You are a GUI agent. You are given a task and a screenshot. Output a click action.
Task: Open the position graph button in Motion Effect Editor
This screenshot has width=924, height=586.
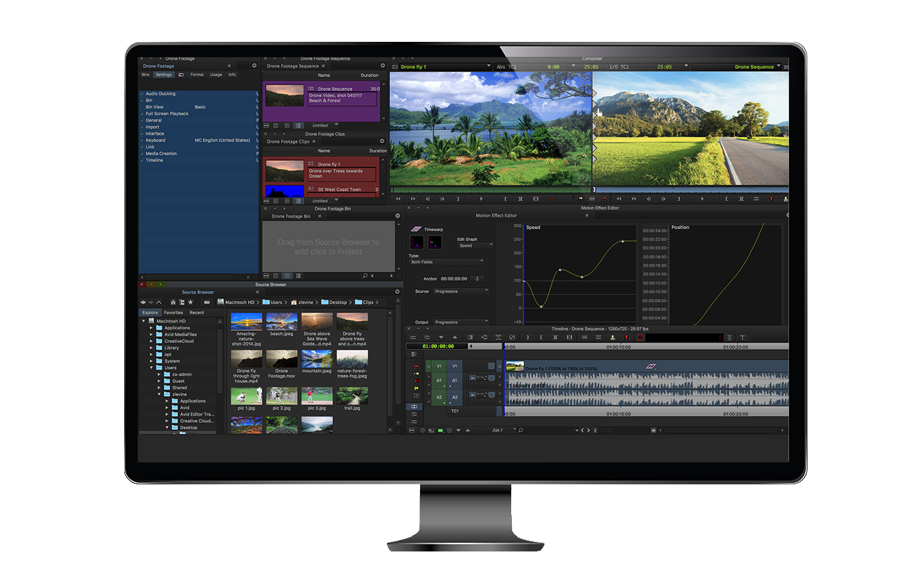pos(435,243)
